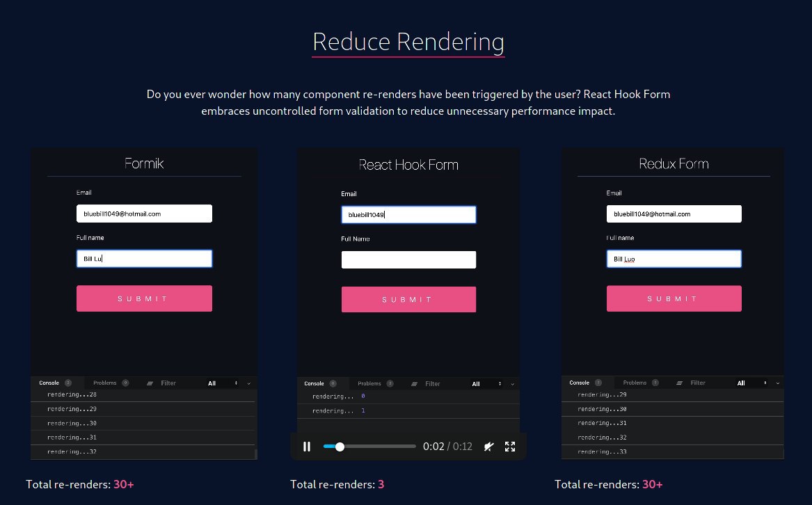
Task: Select the Problems tab in React Hook Form panel
Action: point(369,383)
